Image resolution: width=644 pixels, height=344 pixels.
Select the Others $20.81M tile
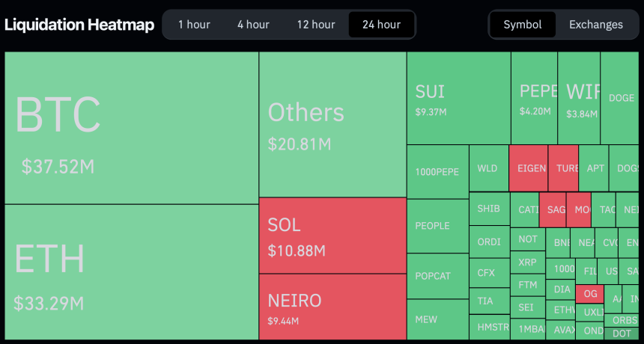point(332,125)
